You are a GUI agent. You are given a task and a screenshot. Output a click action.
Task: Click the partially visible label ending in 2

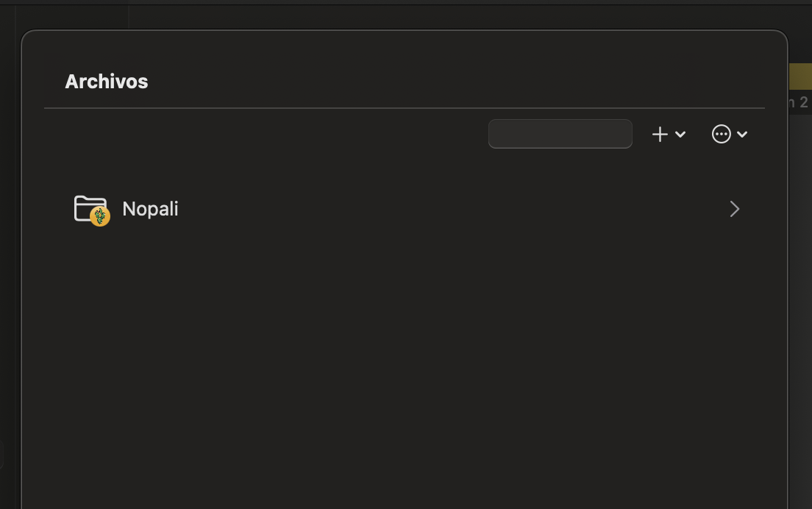(798, 102)
